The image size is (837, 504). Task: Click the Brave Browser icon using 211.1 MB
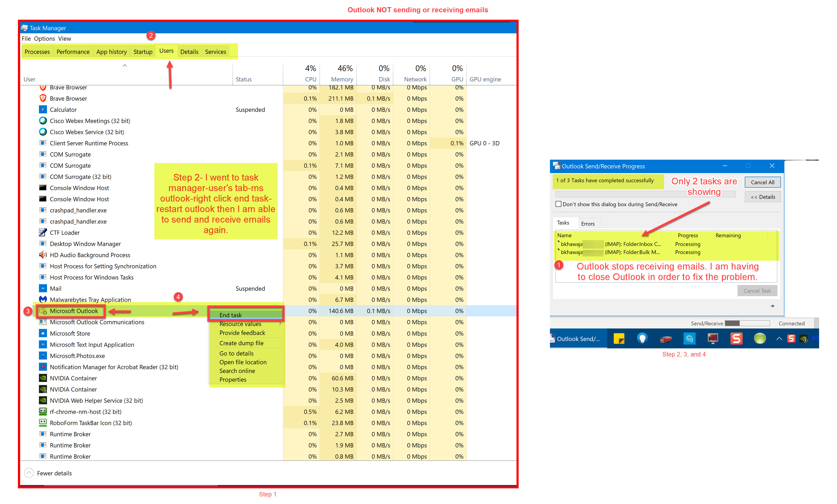(x=43, y=98)
